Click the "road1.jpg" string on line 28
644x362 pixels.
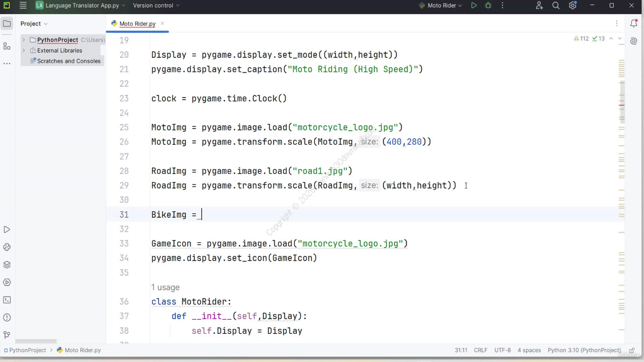(x=320, y=171)
